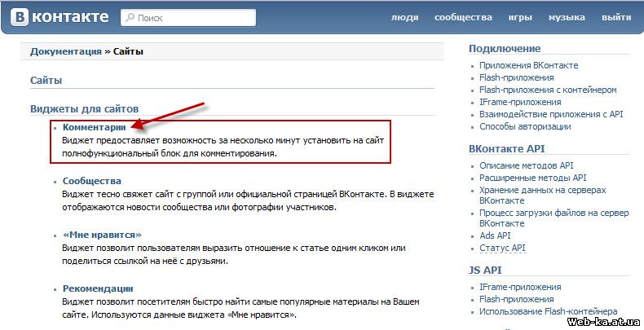Focus the Поиск search field
The height and width of the screenshot is (330, 644).
coord(188,18)
